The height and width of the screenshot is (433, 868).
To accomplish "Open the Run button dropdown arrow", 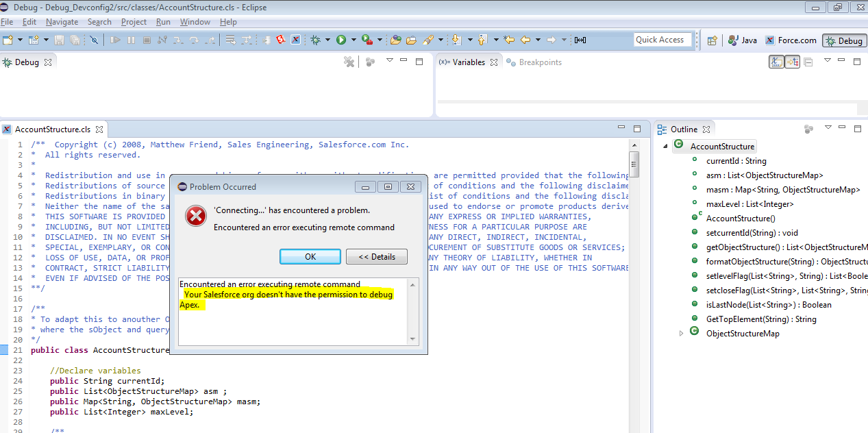I will [354, 40].
